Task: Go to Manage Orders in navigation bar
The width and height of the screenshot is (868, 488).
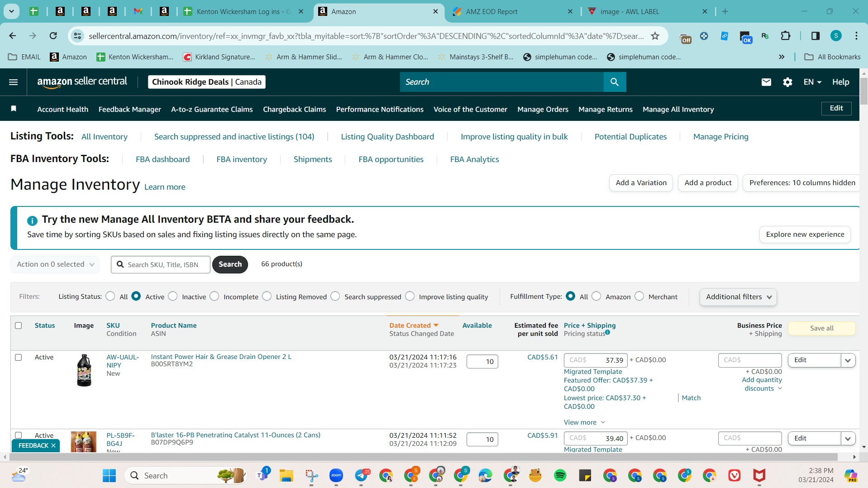Action: tap(543, 109)
